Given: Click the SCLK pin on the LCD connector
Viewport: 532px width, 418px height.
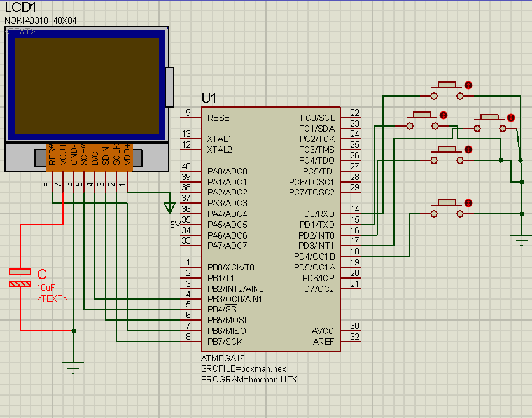Looking at the screenshot, I should [116, 155].
